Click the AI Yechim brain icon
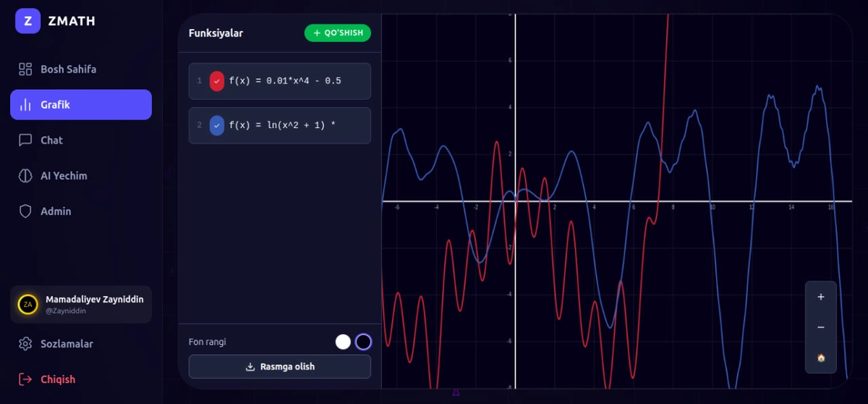 click(25, 176)
